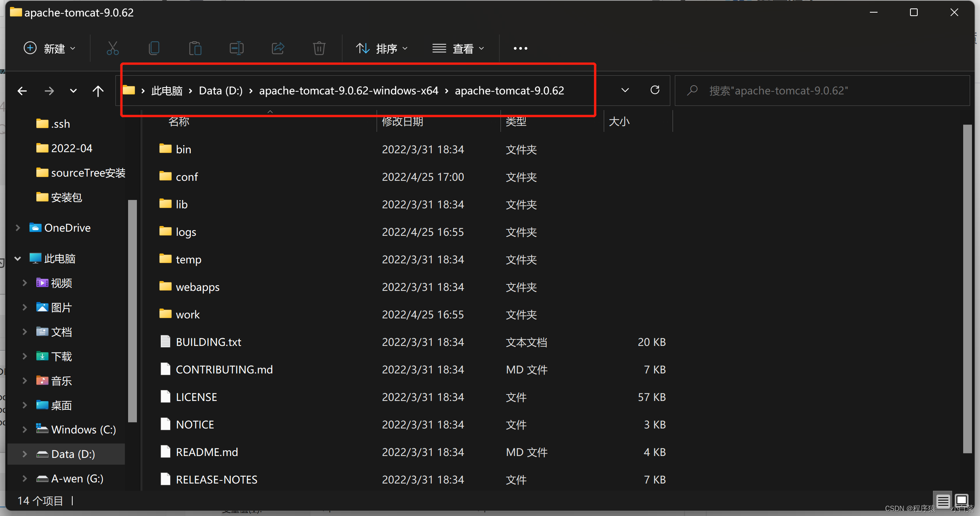Click the Cut scissors icon
Image resolution: width=980 pixels, height=516 pixels.
[x=112, y=49]
